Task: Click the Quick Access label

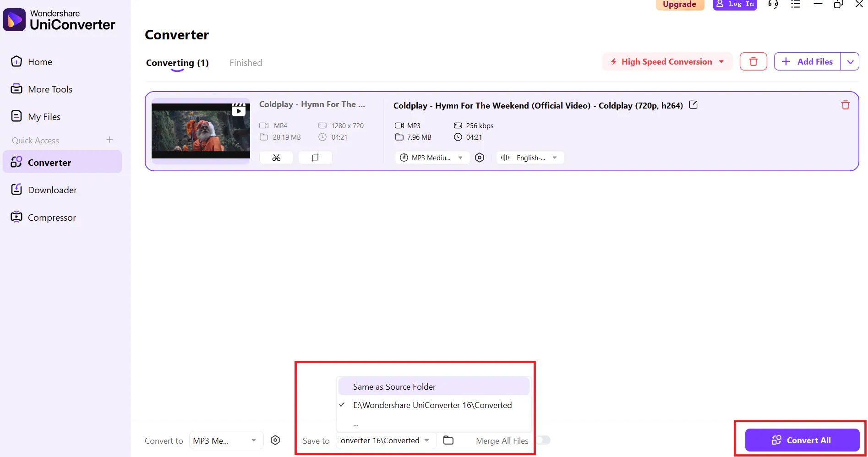Action: (x=35, y=140)
